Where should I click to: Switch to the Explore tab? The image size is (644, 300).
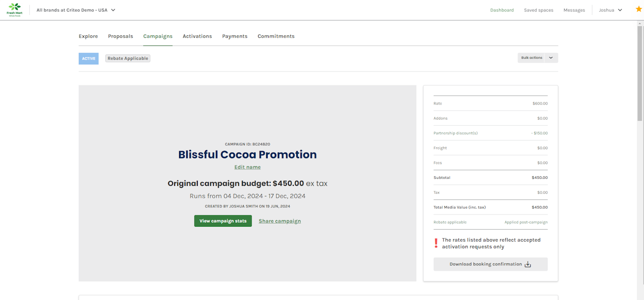point(88,36)
